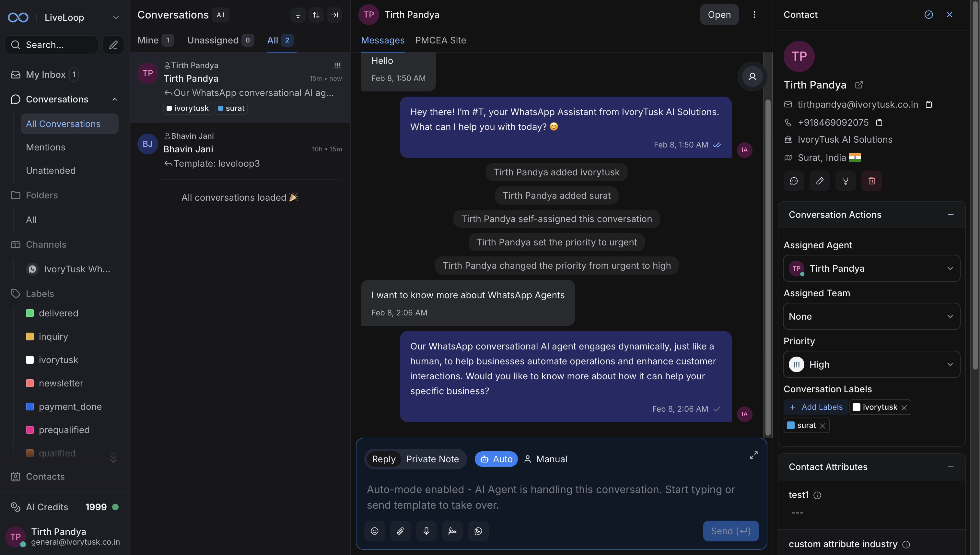Open conversation sort options icon
This screenshot has width=980, height=555.
[316, 15]
